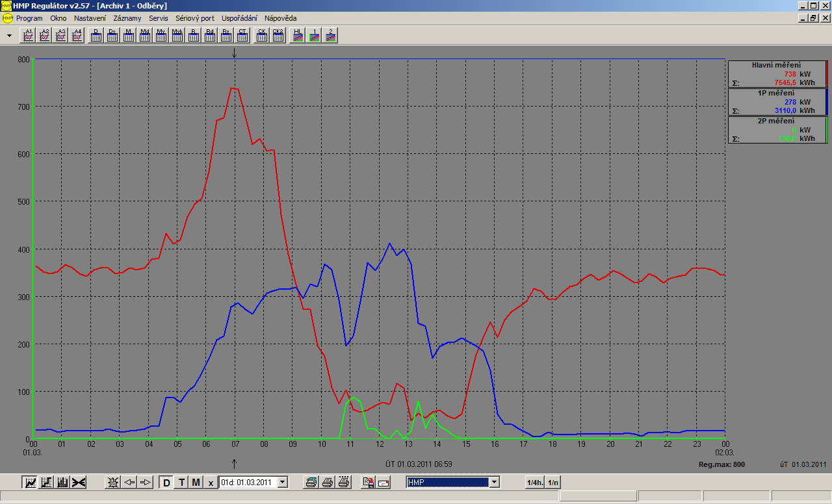The image size is (832, 504).
Task: Click the first printer icon with pages
Action: click(x=311, y=482)
